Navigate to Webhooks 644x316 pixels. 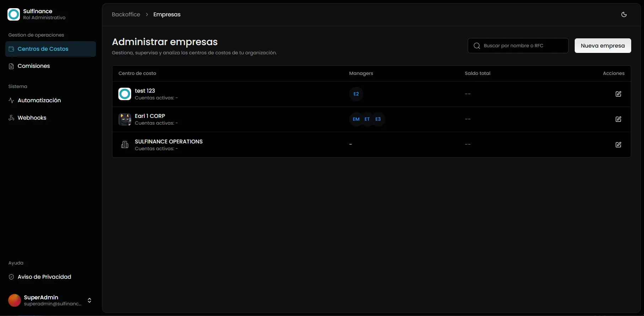pos(32,118)
